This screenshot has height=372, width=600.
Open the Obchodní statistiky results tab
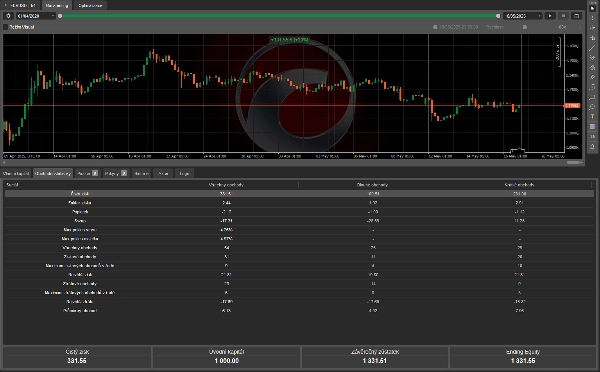pos(53,173)
